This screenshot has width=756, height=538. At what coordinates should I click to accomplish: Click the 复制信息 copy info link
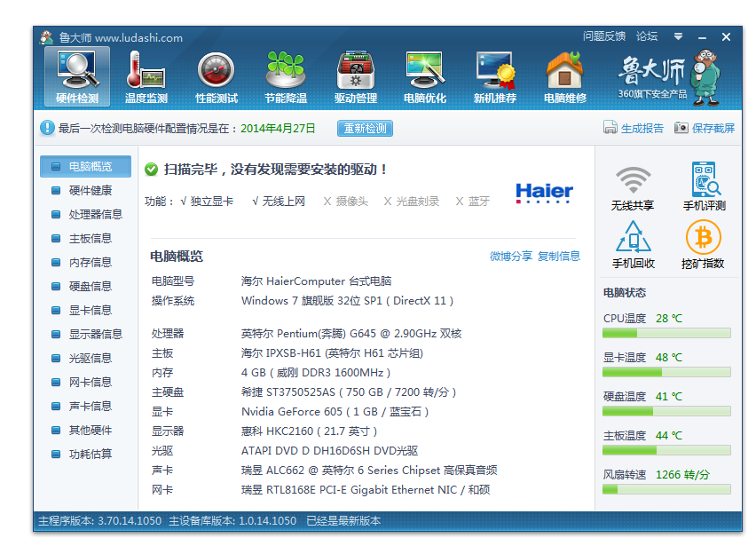(559, 256)
